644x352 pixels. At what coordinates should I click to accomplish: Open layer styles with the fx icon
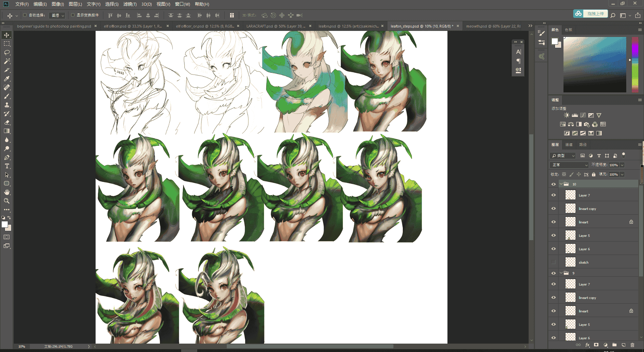[587, 345]
